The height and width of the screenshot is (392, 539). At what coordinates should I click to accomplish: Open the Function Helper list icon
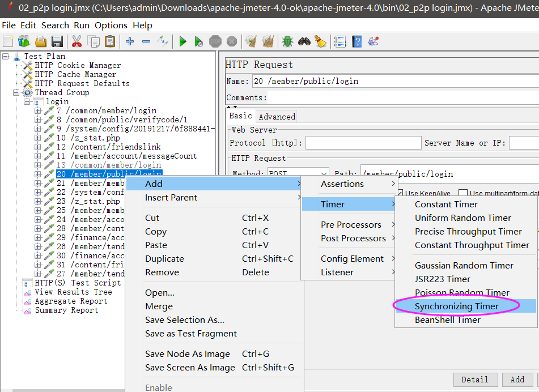[340, 41]
